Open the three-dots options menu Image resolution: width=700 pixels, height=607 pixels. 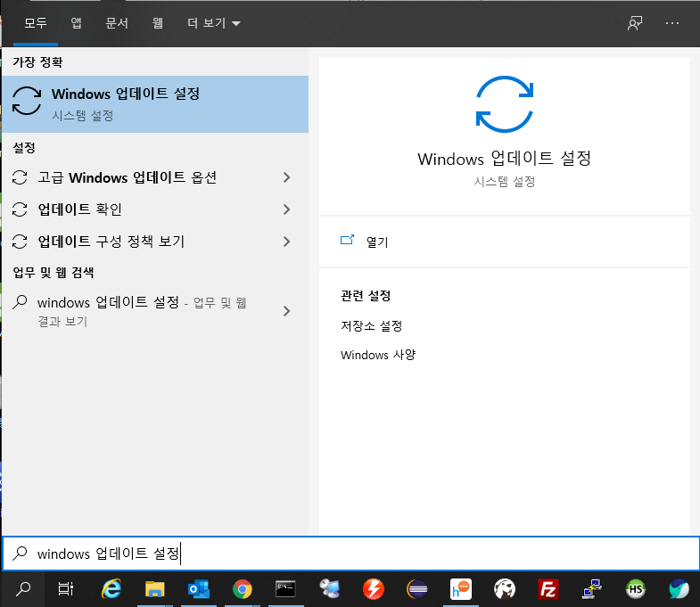coord(671,23)
